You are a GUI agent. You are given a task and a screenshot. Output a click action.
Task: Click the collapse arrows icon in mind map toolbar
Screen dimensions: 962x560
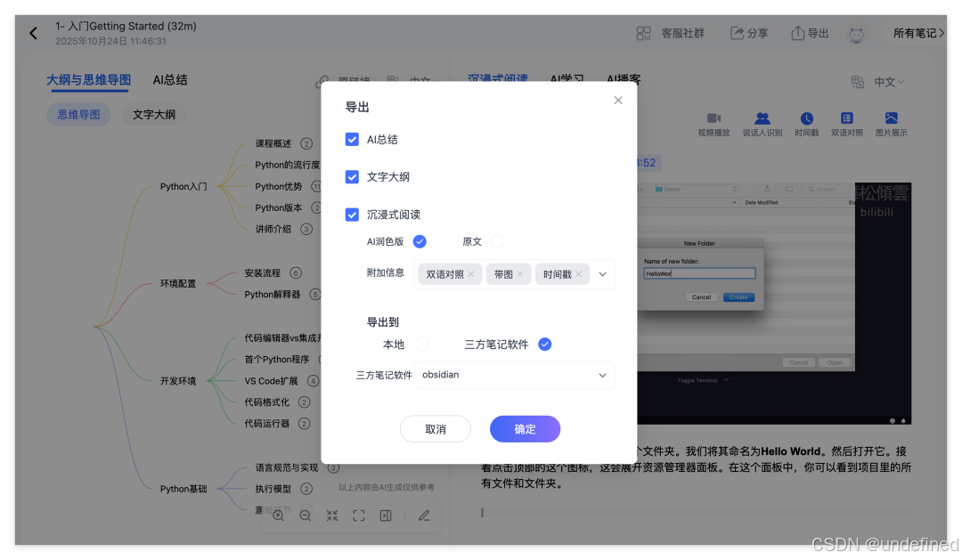click(332, 515)
